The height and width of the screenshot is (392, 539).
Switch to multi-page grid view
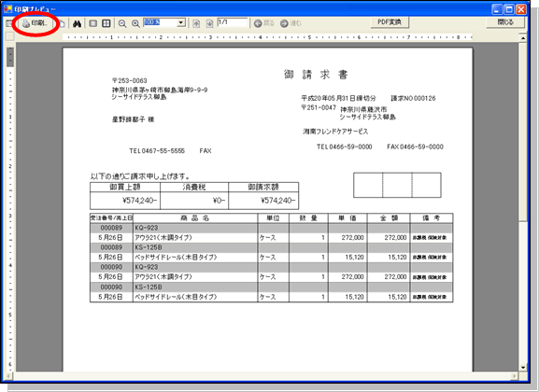106,23
